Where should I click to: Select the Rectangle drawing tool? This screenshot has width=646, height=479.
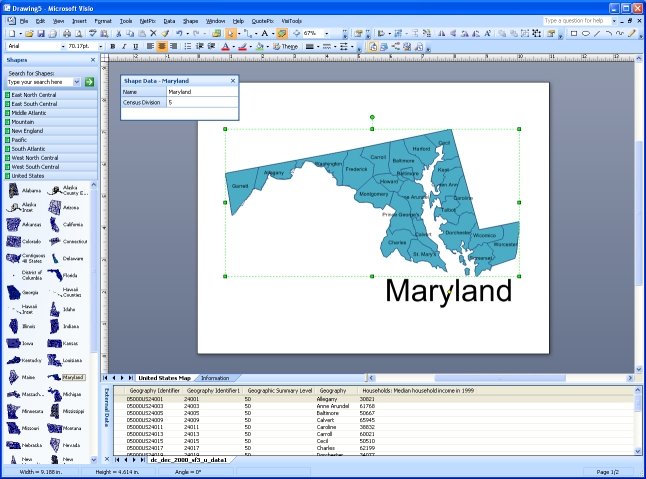coord(573,33)
